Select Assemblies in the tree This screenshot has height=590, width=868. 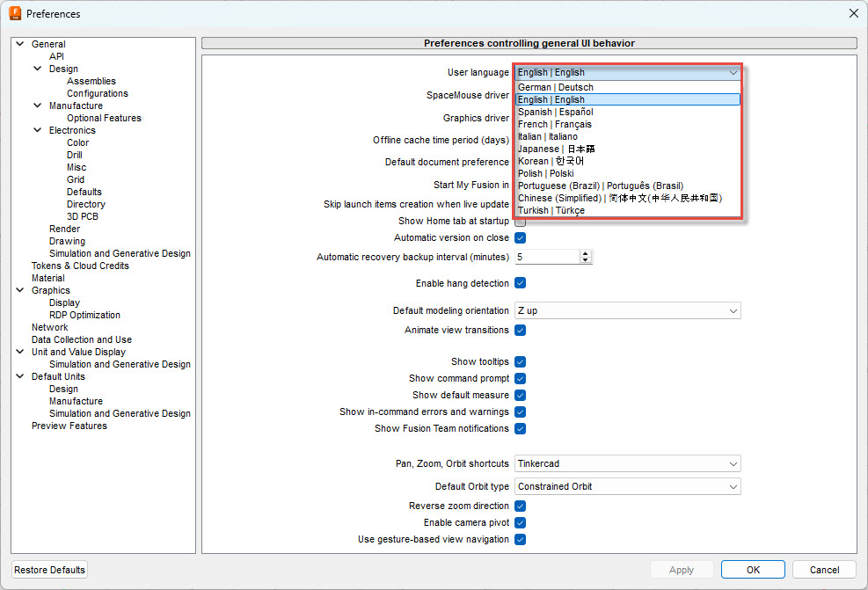pyautogui.click(x=91, y=81)
